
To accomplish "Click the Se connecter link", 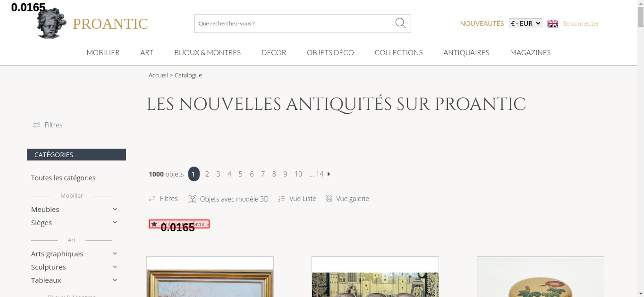I will click(581, 23).
